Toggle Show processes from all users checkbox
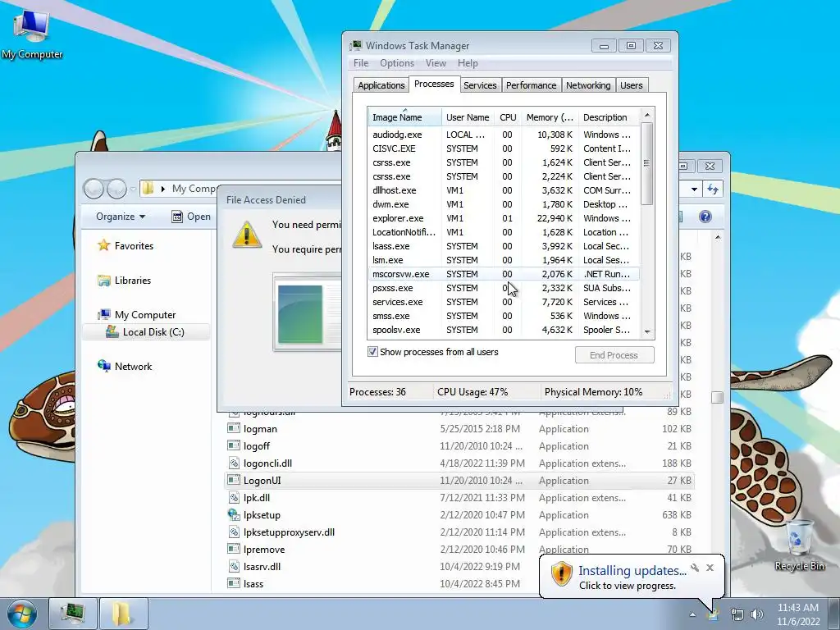Image resolution: width=840 pixels, height=630 pixels. click(373, 352)
